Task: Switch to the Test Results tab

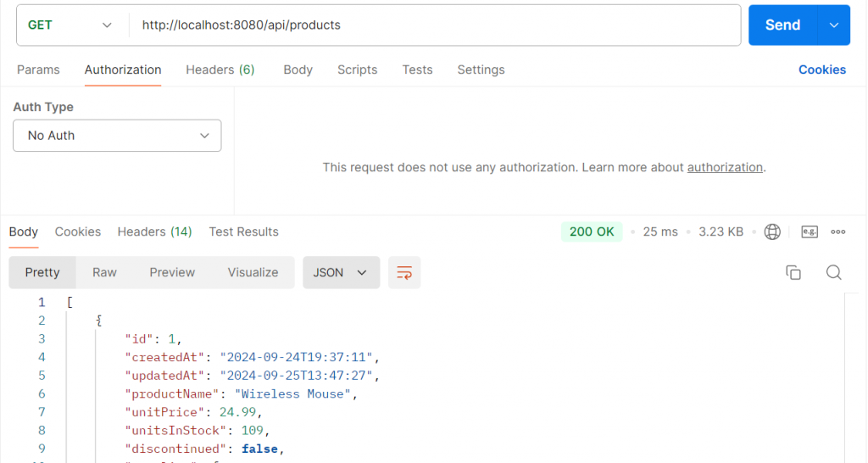Action: tap(243, 231)
